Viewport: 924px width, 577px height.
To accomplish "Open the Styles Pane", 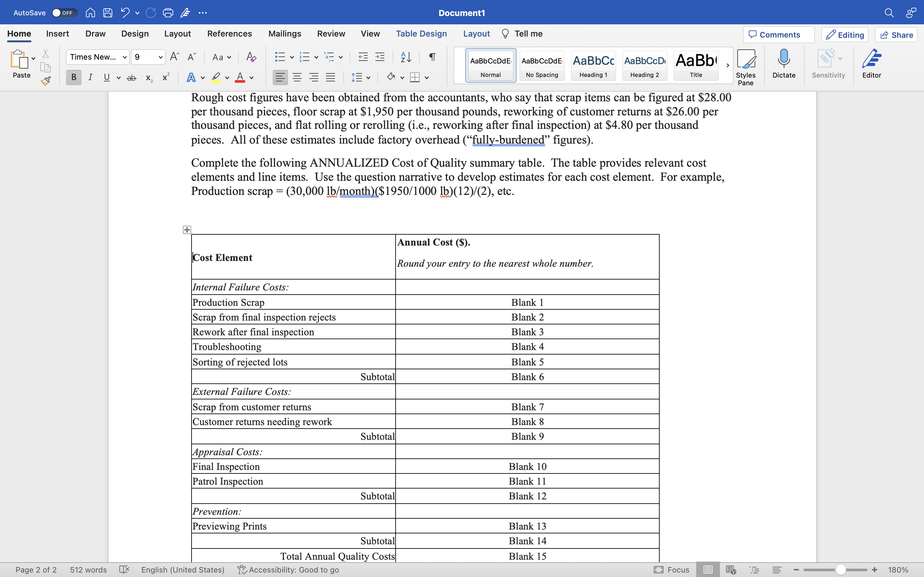I will click(x=745, y=67).
